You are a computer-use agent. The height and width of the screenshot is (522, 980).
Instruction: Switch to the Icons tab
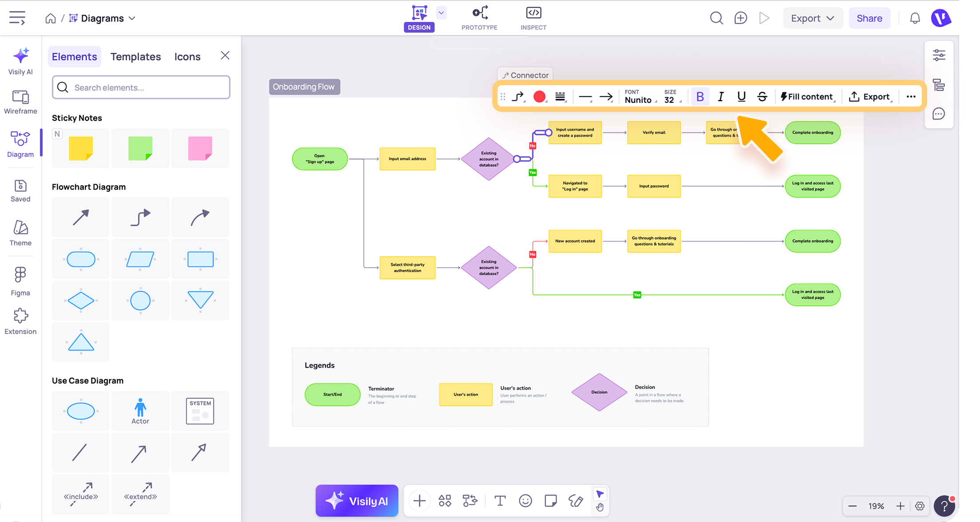point(187,57)
